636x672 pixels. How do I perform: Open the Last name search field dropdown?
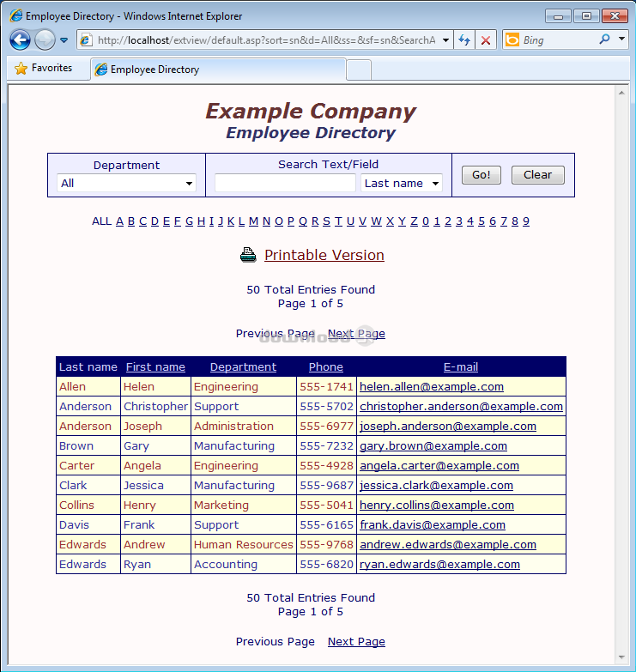[402, 183]
